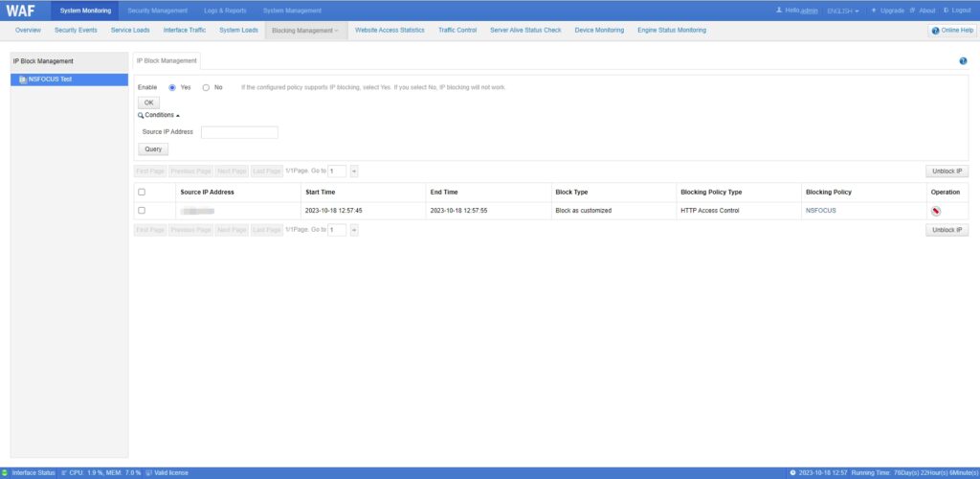Click the Unblock IP button below the table
The height and width of the screenshot is (479, 980).
(947, 230)
